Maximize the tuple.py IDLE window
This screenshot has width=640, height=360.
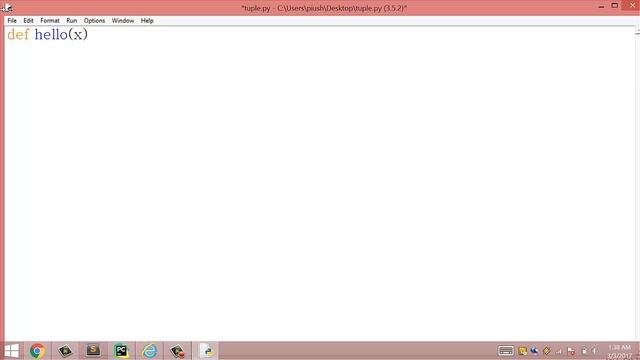coord(615,6)
